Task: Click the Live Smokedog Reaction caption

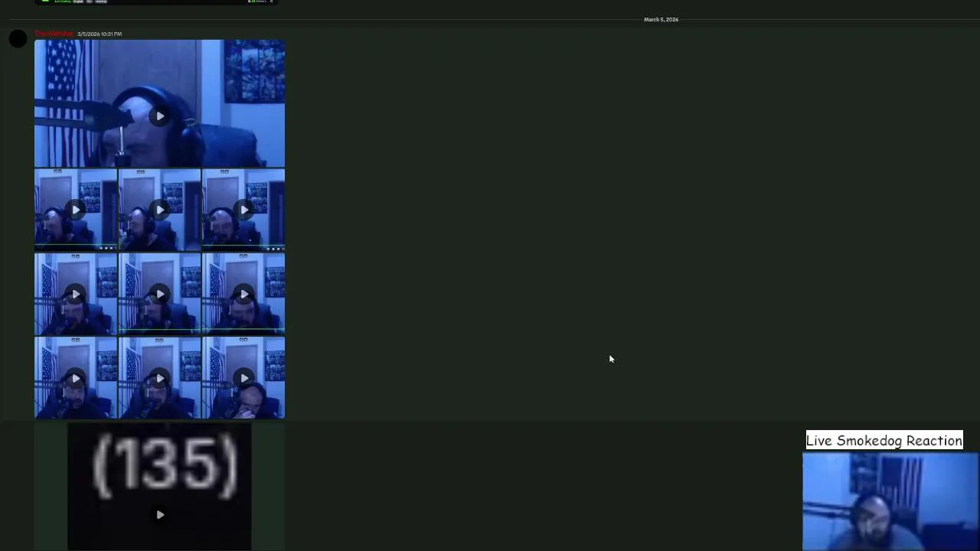Action: [884, 440]
